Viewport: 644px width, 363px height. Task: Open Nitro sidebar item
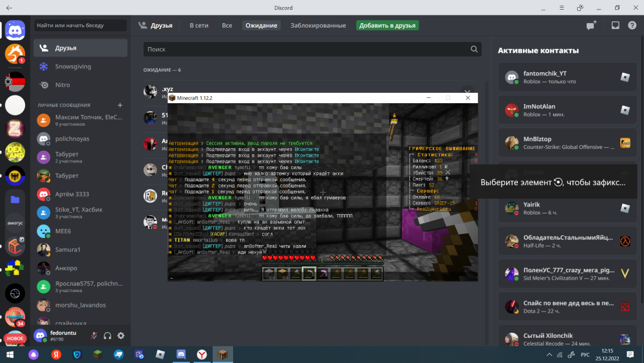[80, 85]
